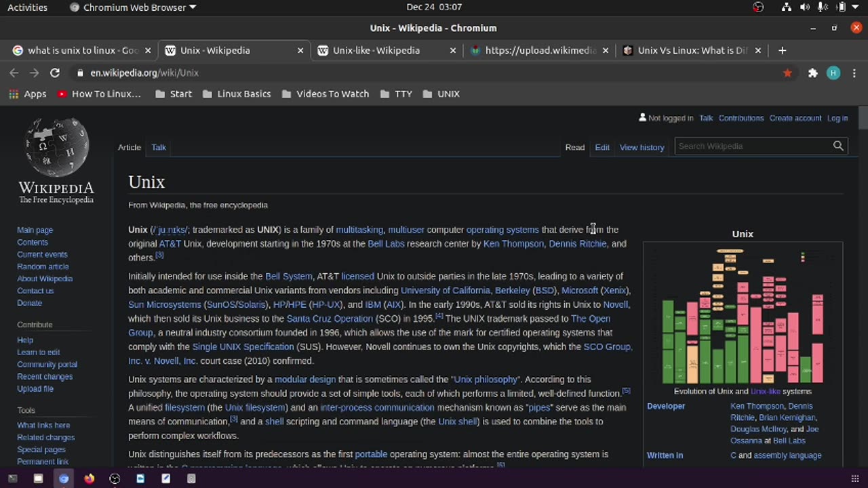Click the clock showing Dec 24 03:07
Screen dimensions: 868x488
pyautogui.click(x=434, y=7)
